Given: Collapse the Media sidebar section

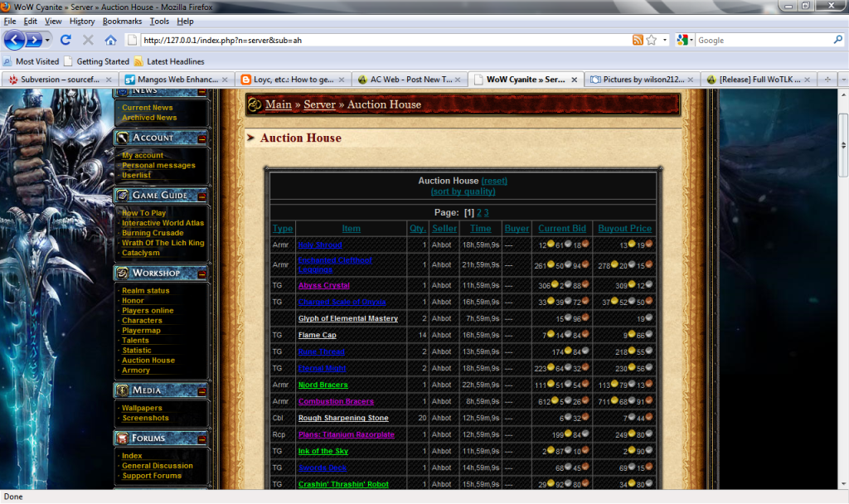Looking at the screenshot, I should [202, 390].
